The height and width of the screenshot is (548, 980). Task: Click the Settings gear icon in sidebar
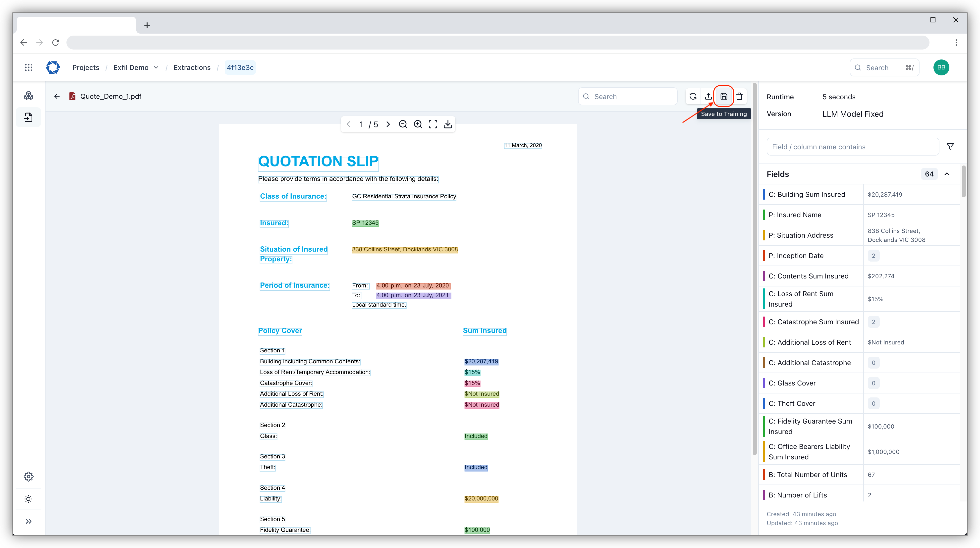click(x=29, y=477)
